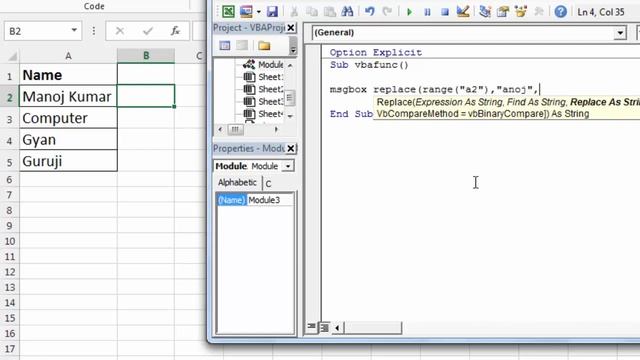Click project tree horizontal scroll right arrow

point(276,129)
